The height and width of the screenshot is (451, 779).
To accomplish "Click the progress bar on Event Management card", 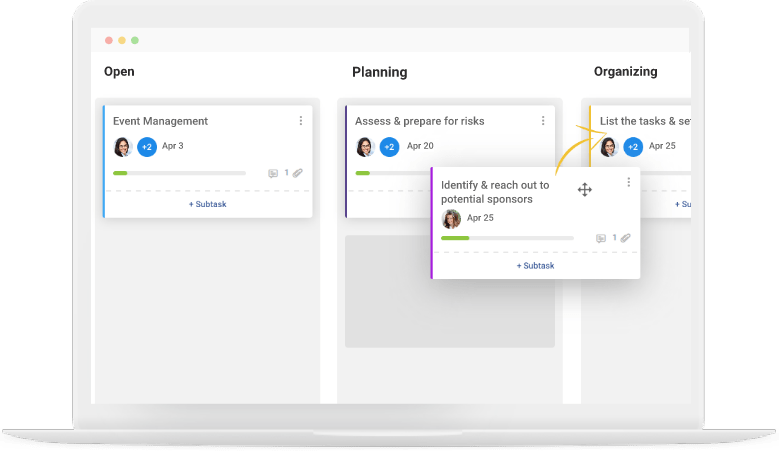I will click(180, 173).
